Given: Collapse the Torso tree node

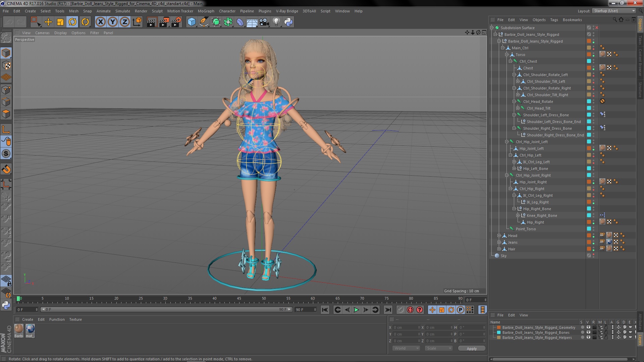Looking at the screenshot, I should [506, 55].
